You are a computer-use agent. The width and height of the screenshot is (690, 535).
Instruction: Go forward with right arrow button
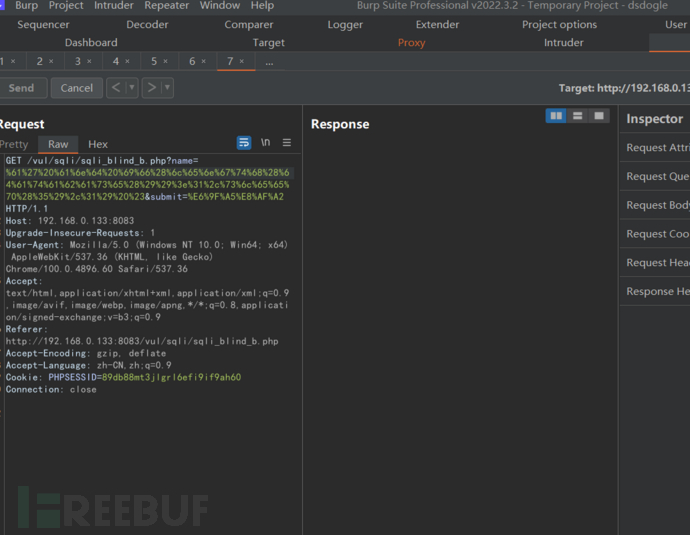tap(151, 88)
